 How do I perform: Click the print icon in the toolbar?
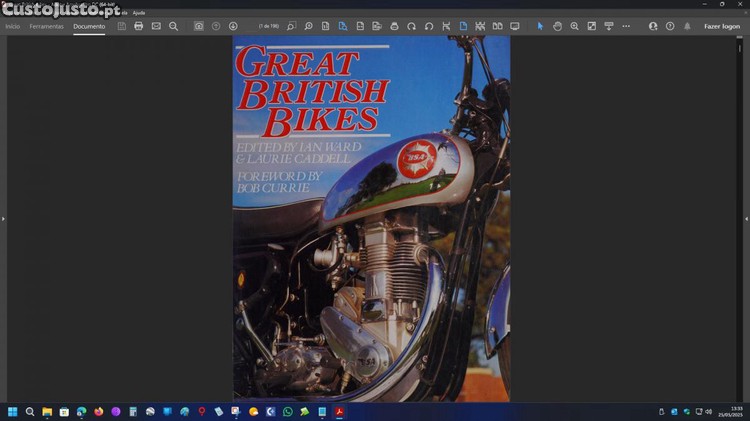click(x=139, y=26)
